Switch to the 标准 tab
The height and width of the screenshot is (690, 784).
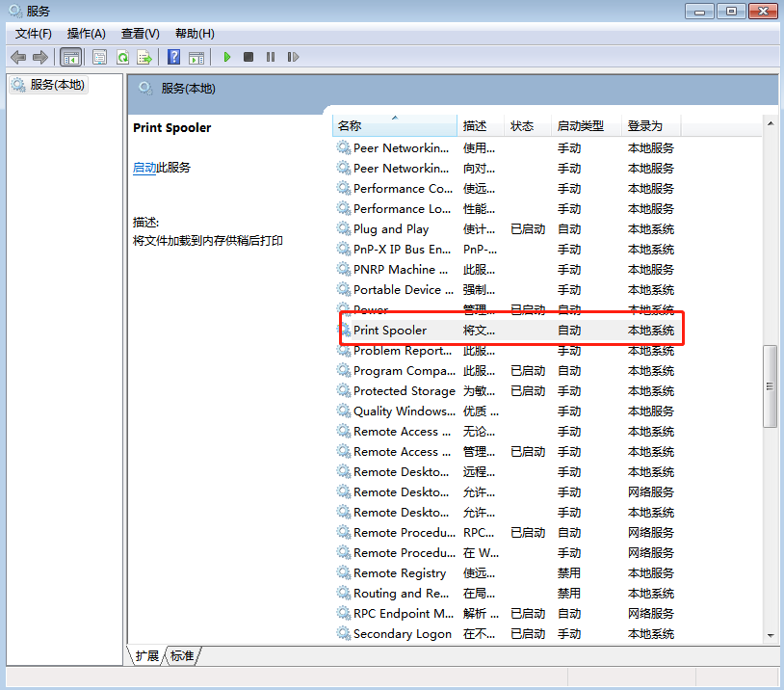pyautogui.click(x=182, y=656)
